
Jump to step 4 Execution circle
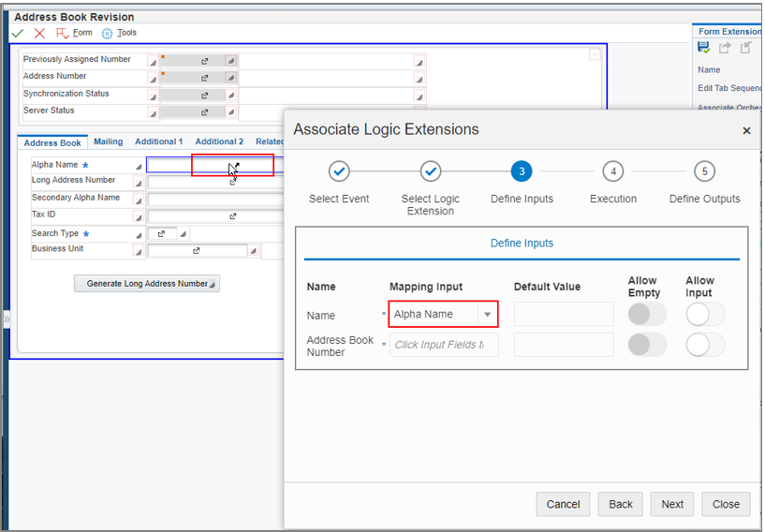pos(613,171)
